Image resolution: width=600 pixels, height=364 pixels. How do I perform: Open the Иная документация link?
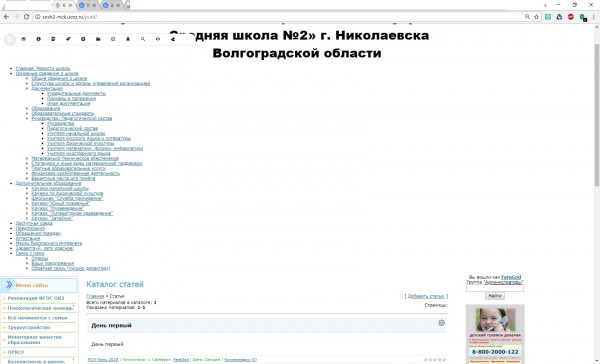68,103
